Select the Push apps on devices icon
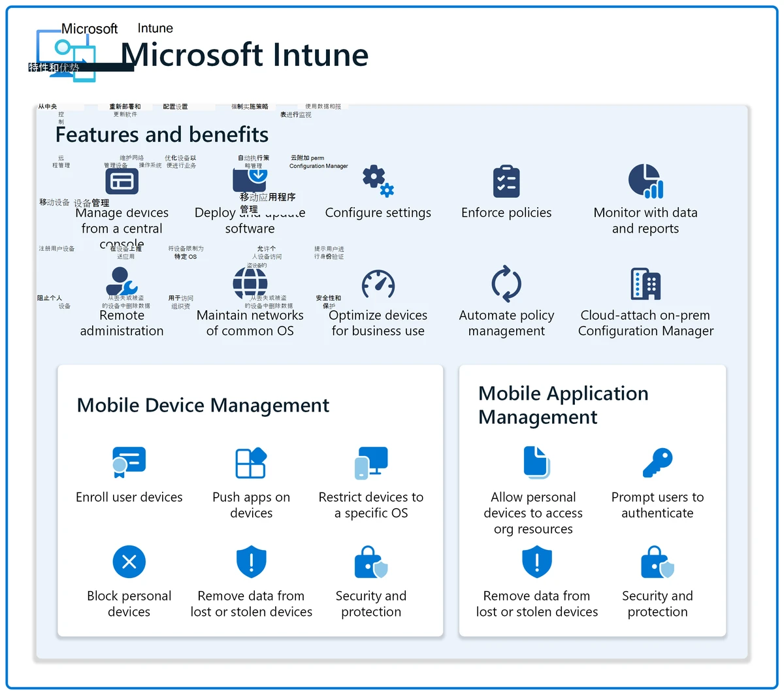The height and width of the screenshot is (695, 784). click(251, 462)
